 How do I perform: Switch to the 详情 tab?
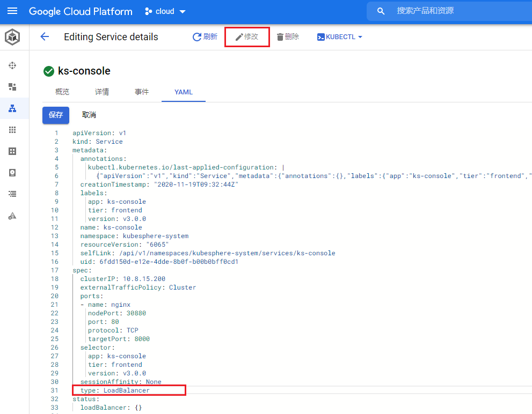click(x=102, y=92)
